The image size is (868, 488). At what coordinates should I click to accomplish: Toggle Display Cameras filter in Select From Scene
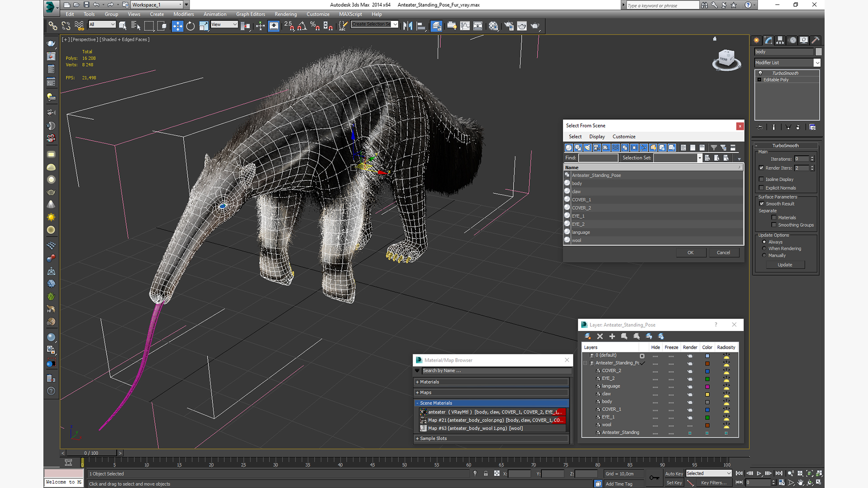(597, 148)
